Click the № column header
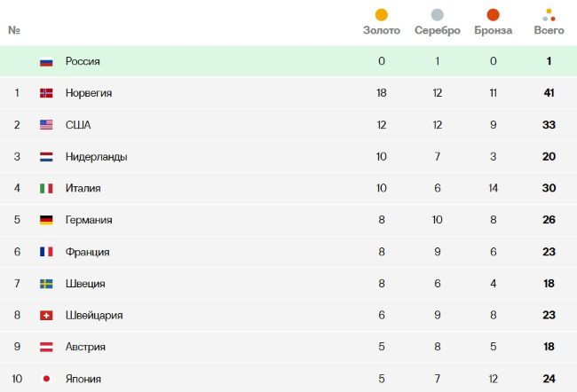This screenshot has width=577, height=392. [14, 31]
